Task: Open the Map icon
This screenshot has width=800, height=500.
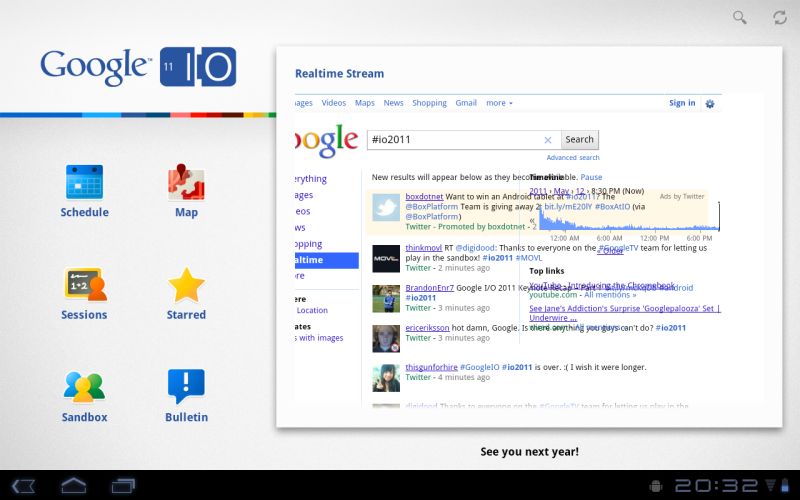Action: [x=186, y=182]
